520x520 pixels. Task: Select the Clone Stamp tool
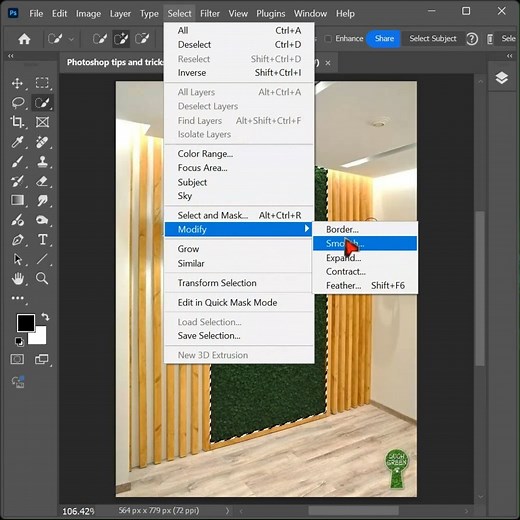click(x=42, y=162)
